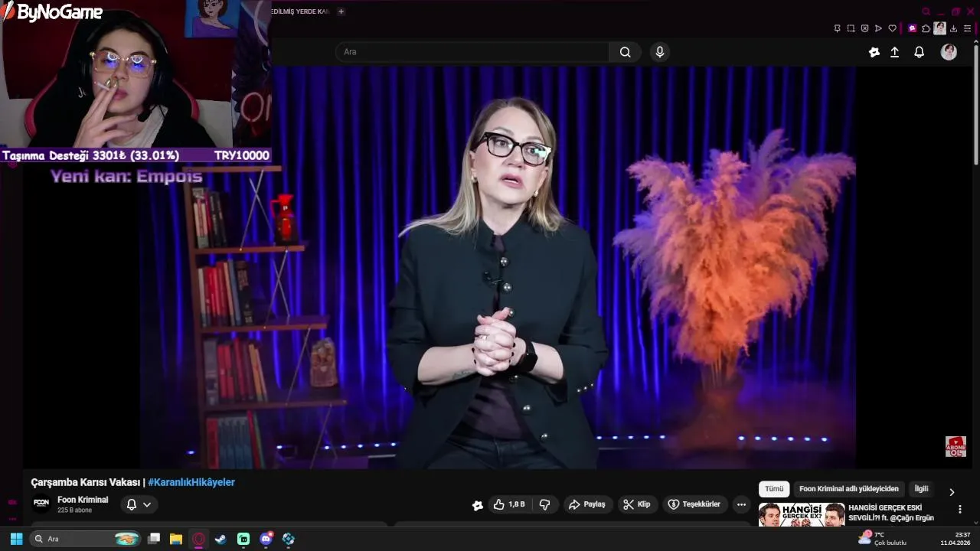Click the search magnifier button beside Ara field
The image size is (980, 551).
626,52
